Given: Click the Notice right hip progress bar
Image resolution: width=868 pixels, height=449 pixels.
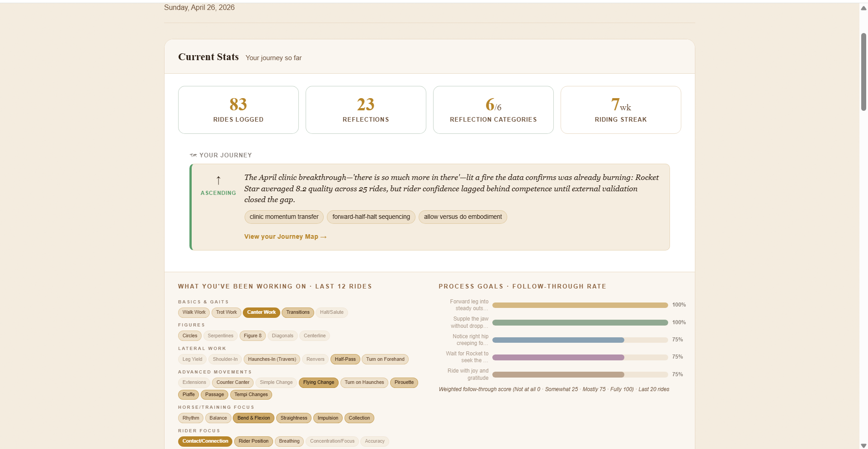Looking at the screenshot, I should (580, 340).
